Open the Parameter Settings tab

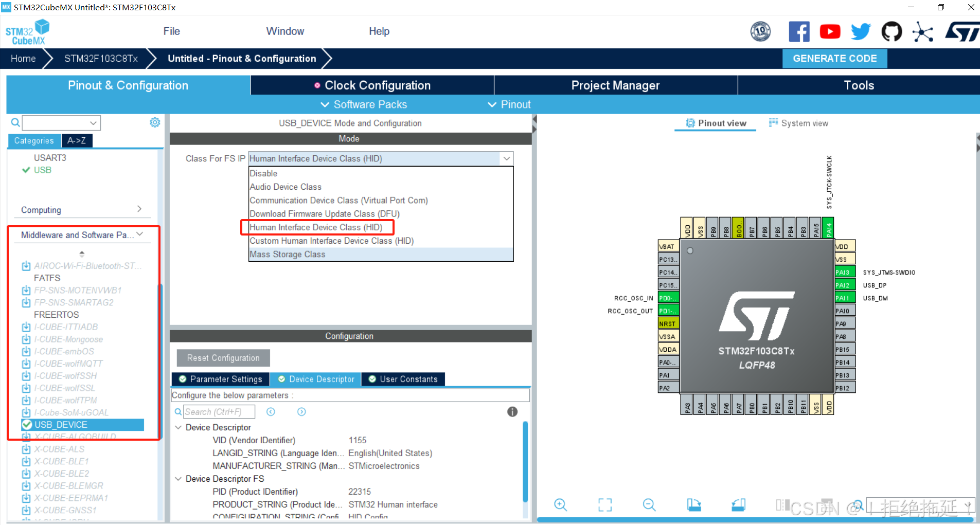221,379
